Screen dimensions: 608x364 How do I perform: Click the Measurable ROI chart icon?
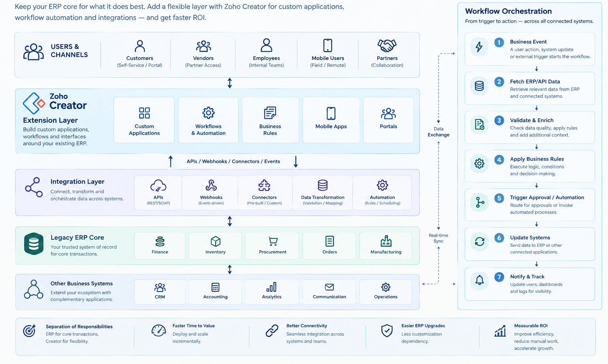tap(500, 331)
